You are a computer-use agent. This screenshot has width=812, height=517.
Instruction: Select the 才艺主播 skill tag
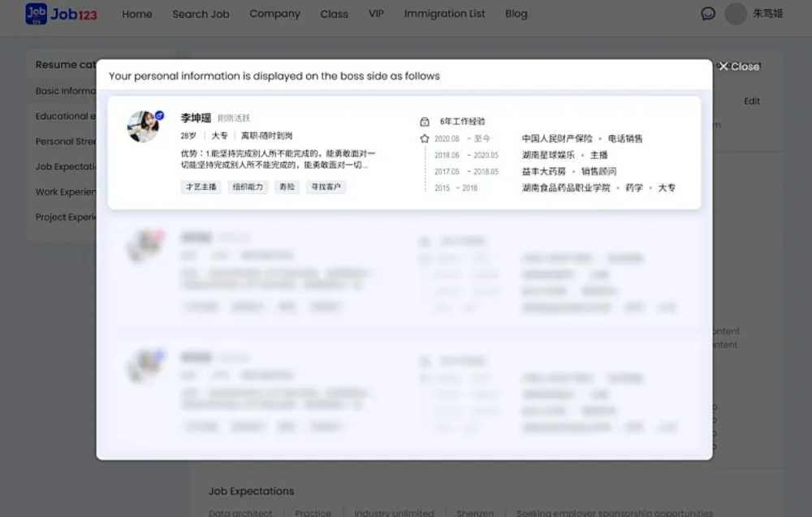tap(201, 187)
